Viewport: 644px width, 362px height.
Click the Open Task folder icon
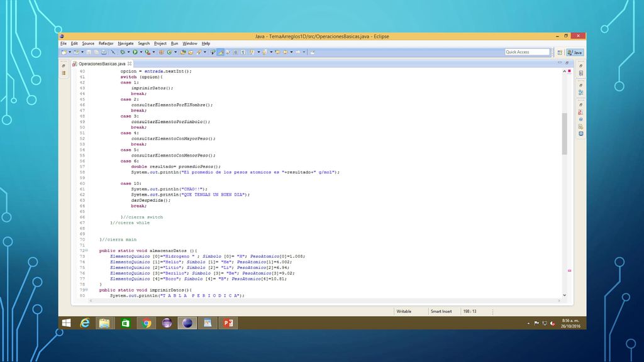191,52
